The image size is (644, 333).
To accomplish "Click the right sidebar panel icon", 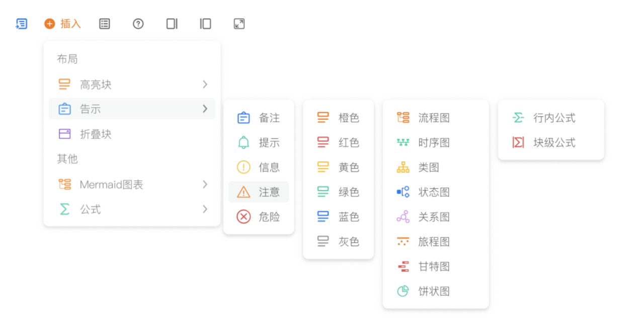I will click(172, 24).
